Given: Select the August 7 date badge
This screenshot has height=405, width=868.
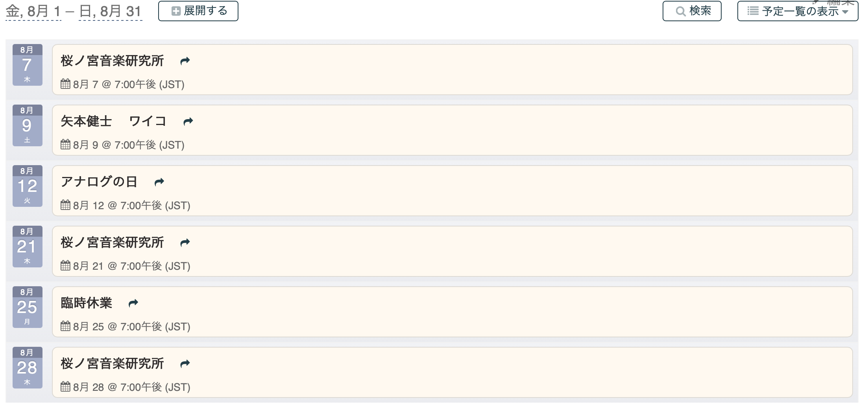Looking at the screenshot, I should tap(27, 65).
